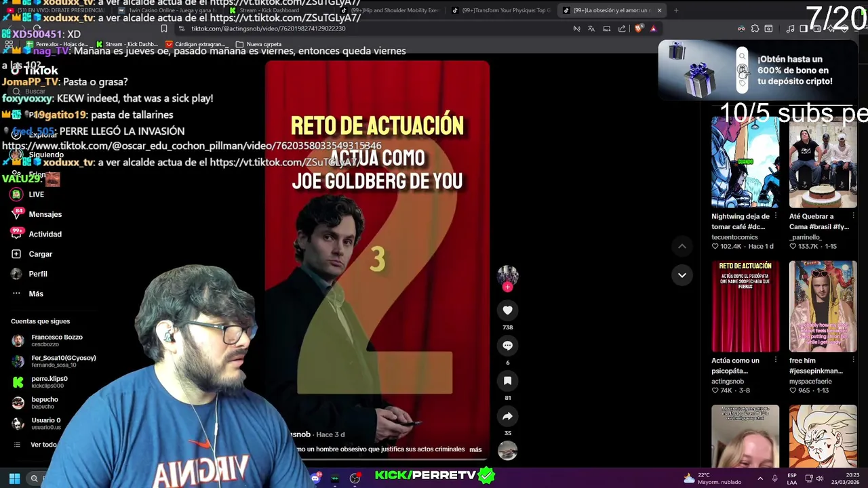Open the extensions puzzle icon
868x488 pixels.
755,28
